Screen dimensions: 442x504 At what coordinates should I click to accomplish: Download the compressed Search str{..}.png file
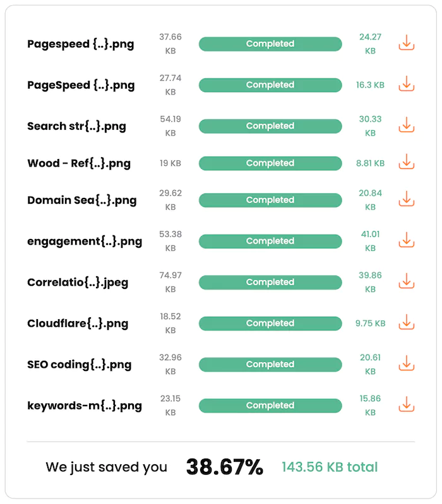point(406,126)
